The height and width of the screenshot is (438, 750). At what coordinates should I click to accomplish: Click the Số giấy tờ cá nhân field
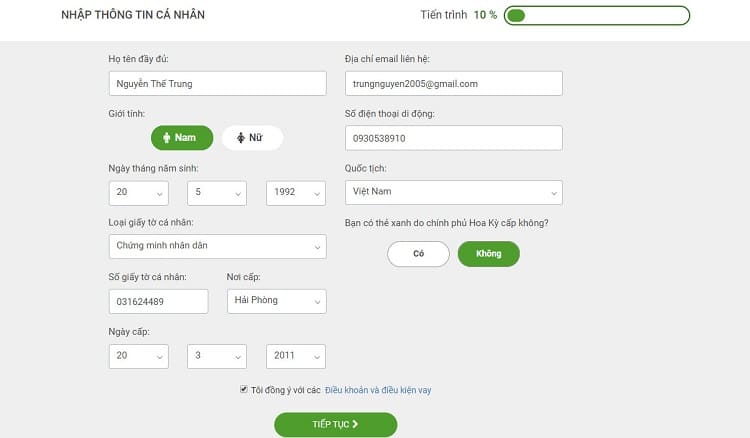[158, 301]
